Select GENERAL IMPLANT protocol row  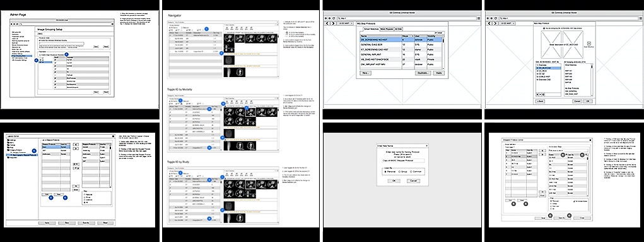tap(401, 55)
